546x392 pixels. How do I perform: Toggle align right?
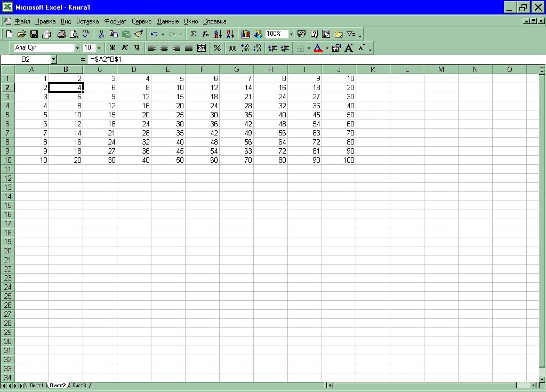(x=176, y=48)
